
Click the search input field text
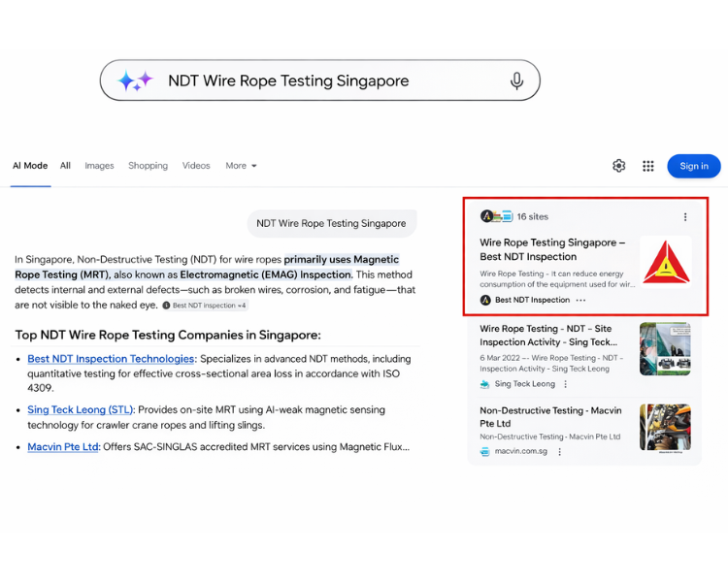pyautogui.click(x=288, y=81)
